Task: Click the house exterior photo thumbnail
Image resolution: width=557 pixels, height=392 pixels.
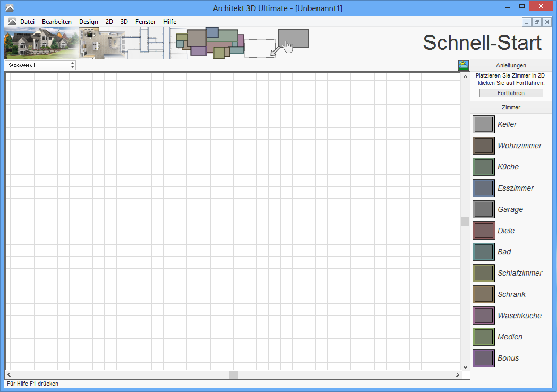Action: click(41, 44)
